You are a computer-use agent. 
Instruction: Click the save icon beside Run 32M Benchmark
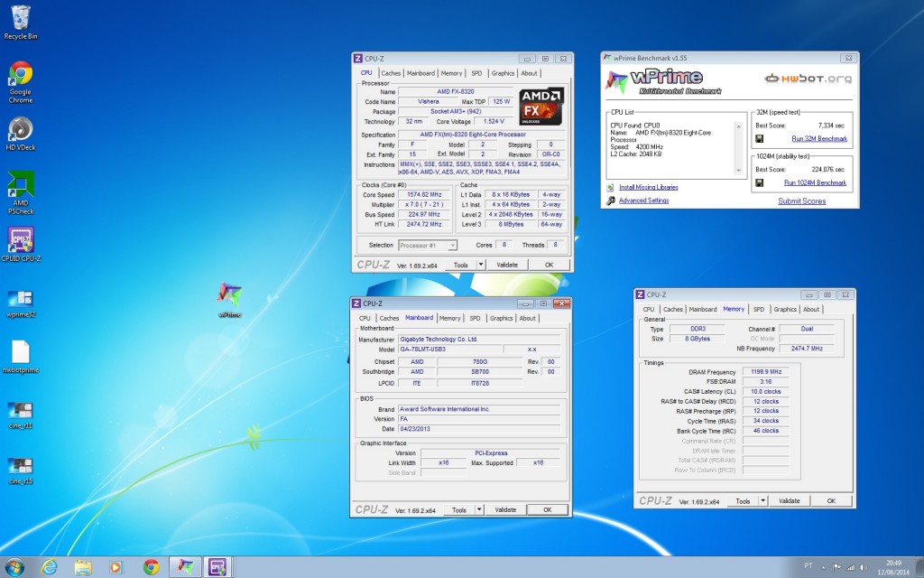[760, 139]
